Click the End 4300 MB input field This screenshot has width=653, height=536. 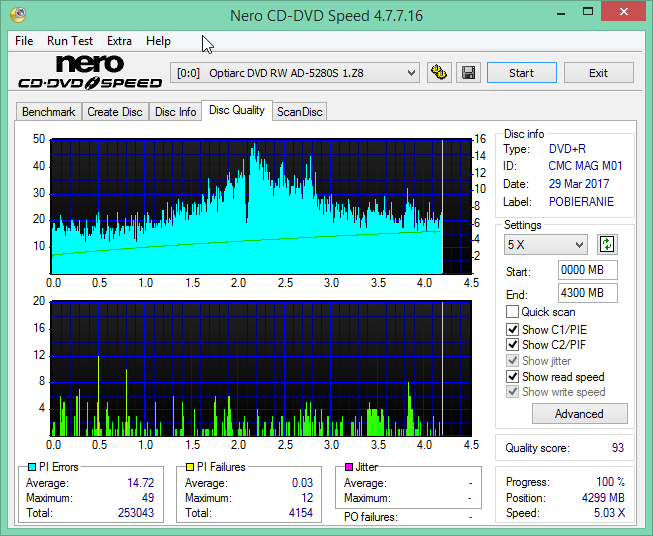click(587, 293)
